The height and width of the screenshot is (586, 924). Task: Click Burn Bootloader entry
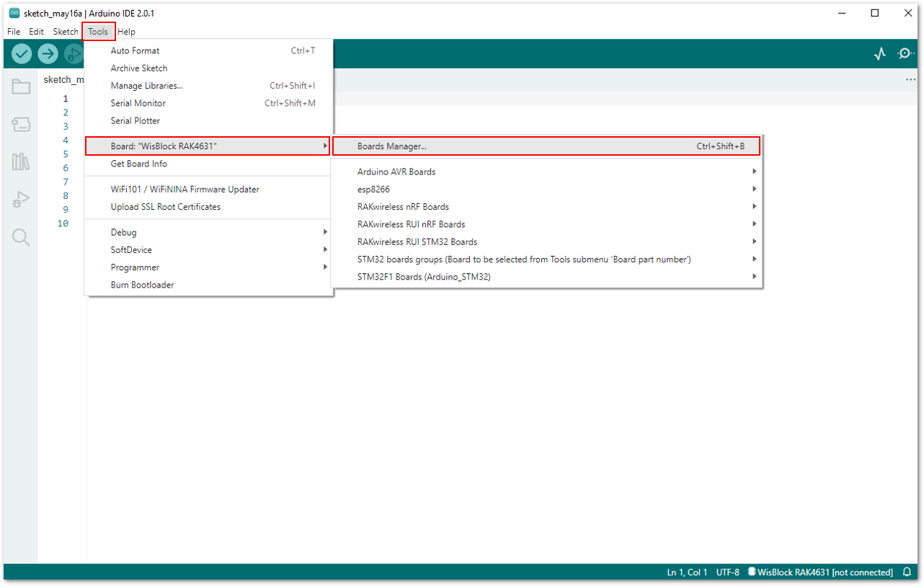[x=208, y=285]
